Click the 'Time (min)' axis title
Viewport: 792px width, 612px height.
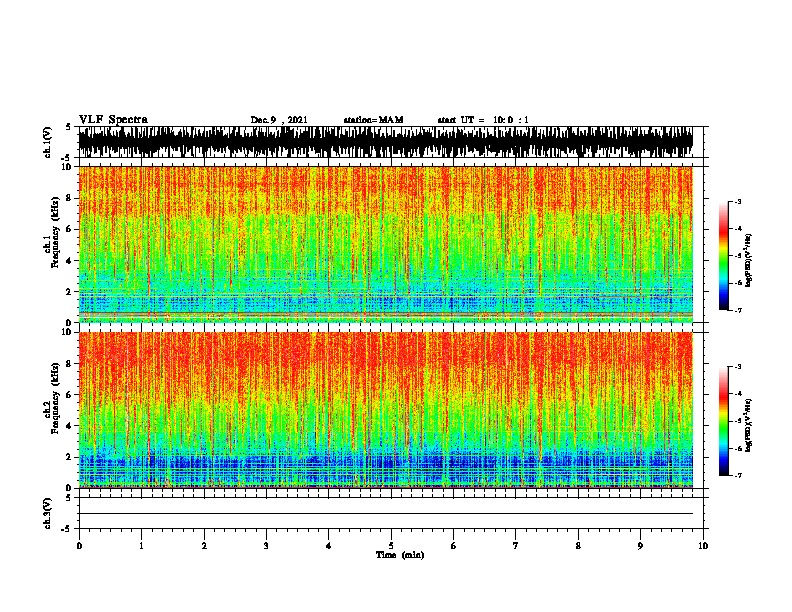point(400,555)
